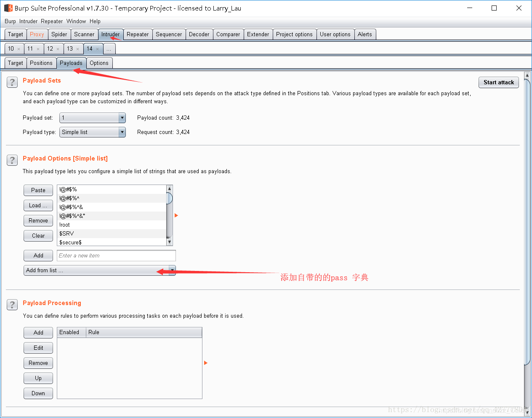Click the Load ... button
Screen dimensions: 532x418
(38, 206)
